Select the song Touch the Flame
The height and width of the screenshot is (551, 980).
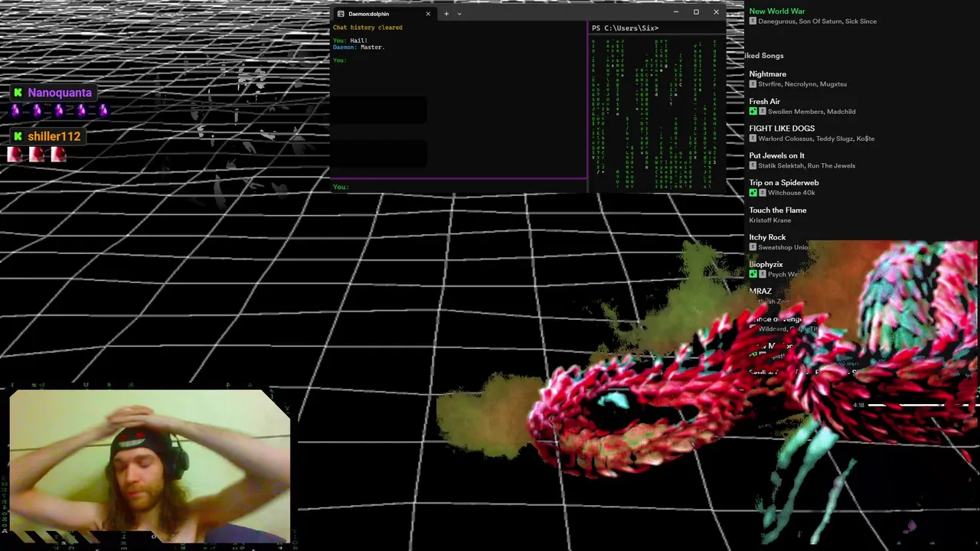coord(778,210)
